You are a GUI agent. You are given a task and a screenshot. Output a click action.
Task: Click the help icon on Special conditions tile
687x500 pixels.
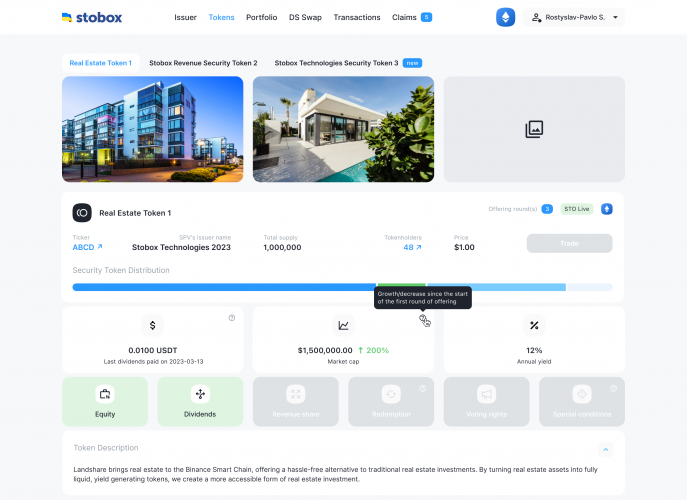tap(613, 388)
